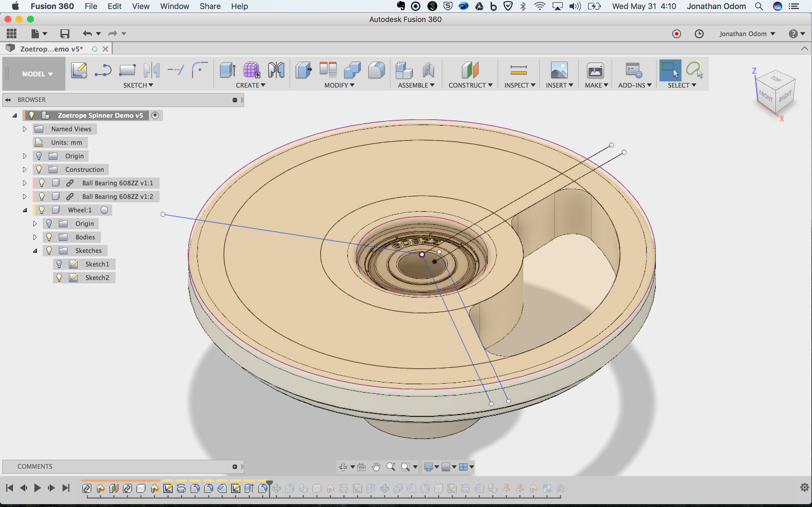Screen dimensions: 812x507
Task: Toggle visibility of the Bodies folder
Action: [49, 237]
